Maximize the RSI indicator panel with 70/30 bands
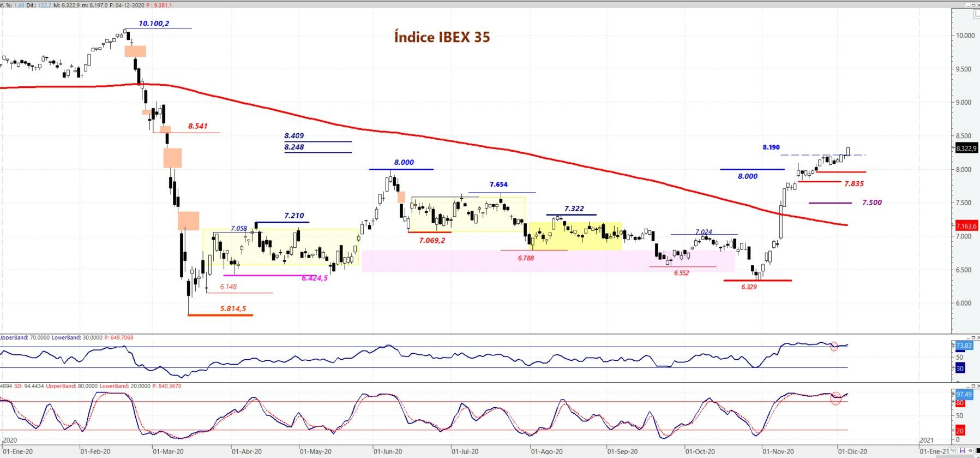 click(972, 338)
